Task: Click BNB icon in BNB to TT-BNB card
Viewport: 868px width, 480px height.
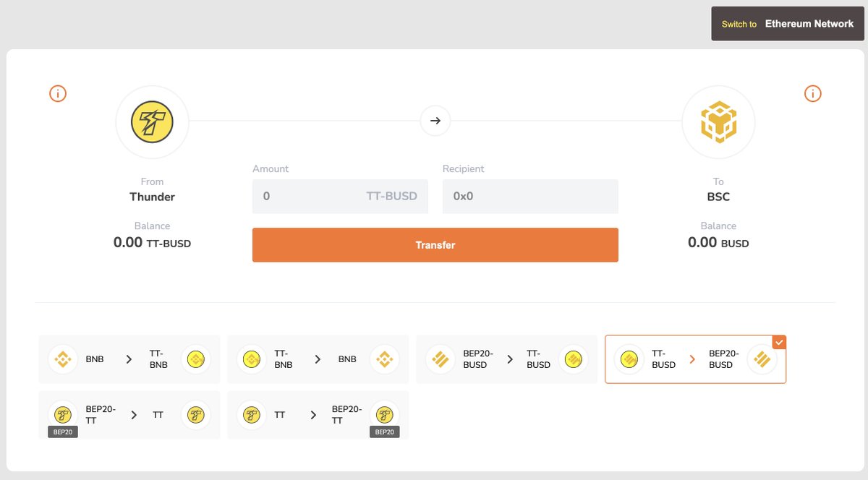Action: pos(63,359)
